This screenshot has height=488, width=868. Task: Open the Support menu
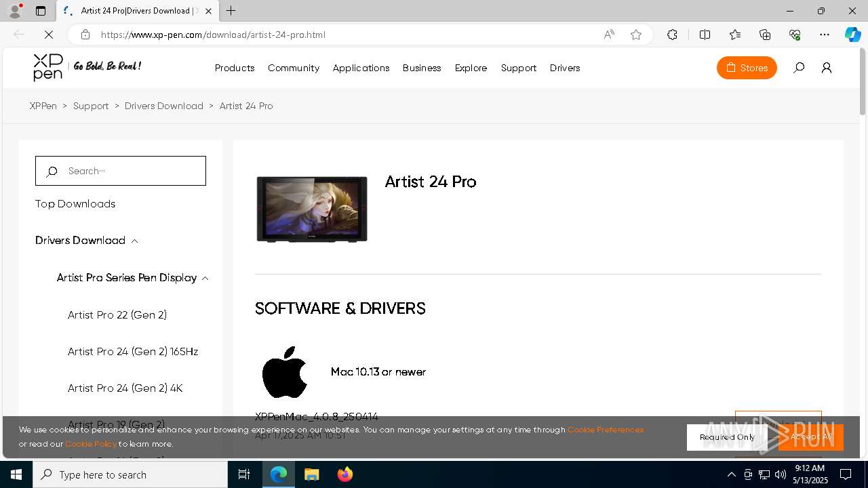(519, 68)
